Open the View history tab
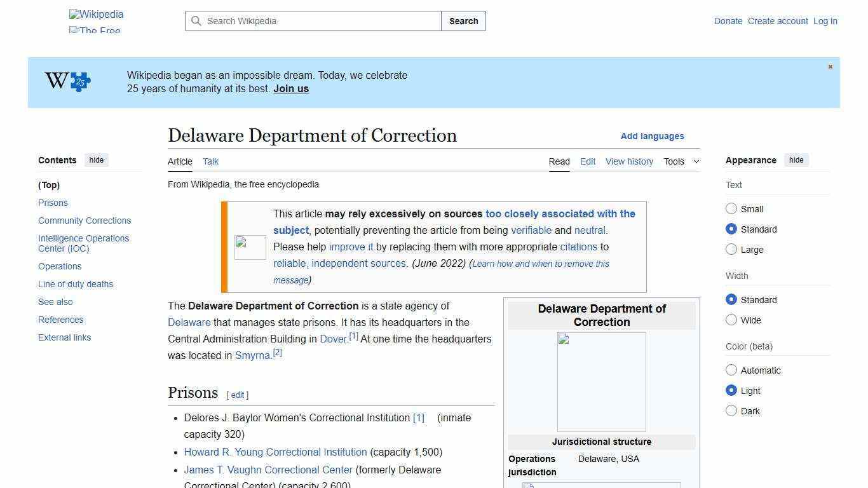Screen dimensions: 868x488 629,161
